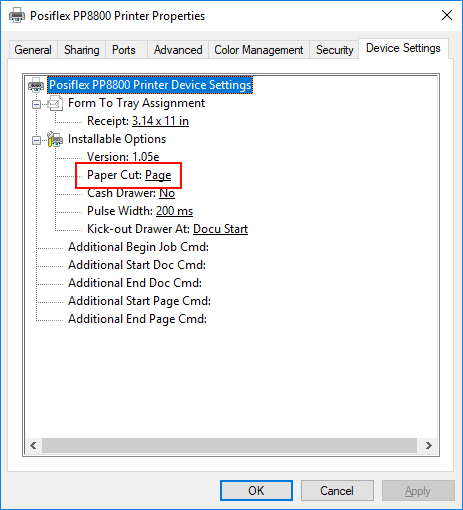
Task: Select the Additional Begin Job Cmd item
Action: pos(138,247)
